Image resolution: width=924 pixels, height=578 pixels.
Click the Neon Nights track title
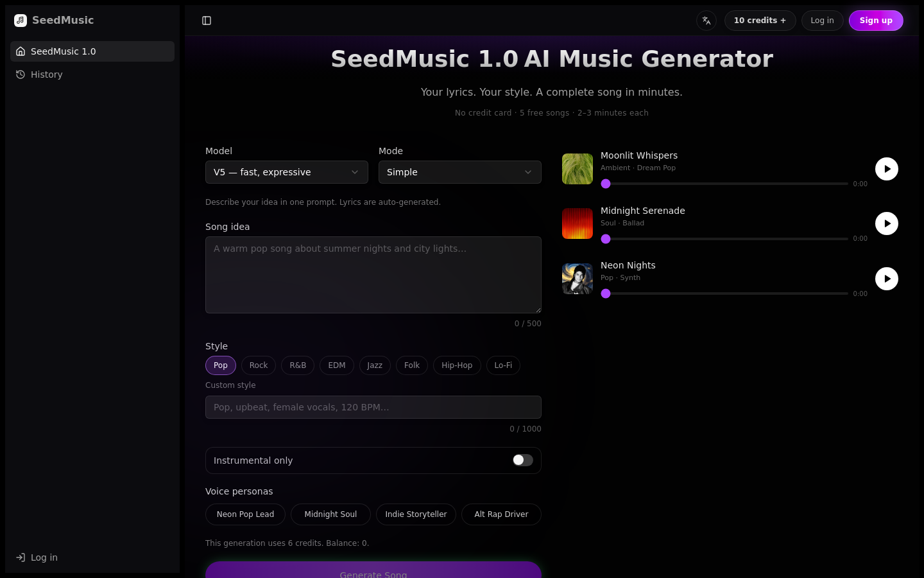point(628,265)
